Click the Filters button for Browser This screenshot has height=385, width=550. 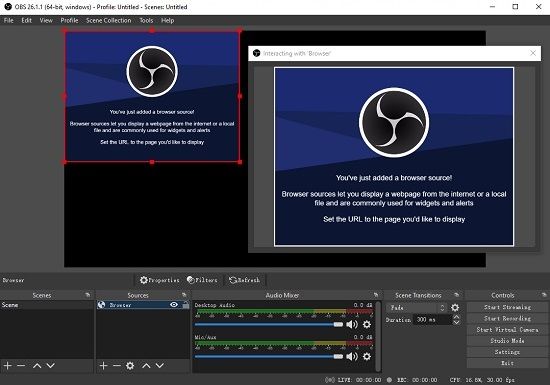pyautogui.click(x=202, y=280)
